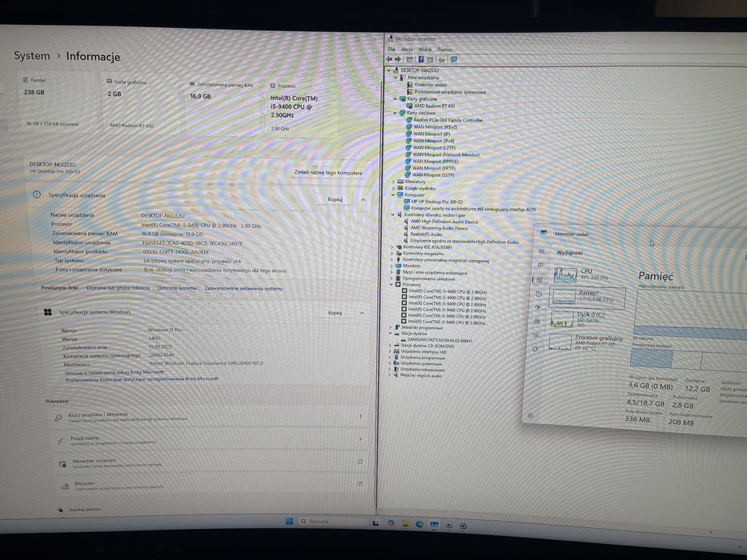The height and width of the screenshot is (560, 747).
Task: Open Task Manager settings gear icon
Action: (x=530, y=416)
